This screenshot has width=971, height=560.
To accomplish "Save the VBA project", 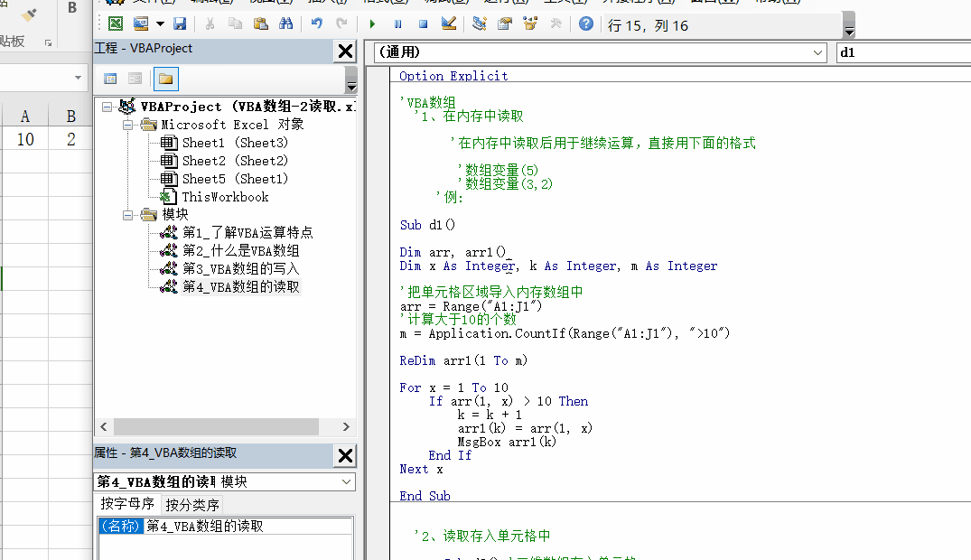I will click(x=180, y=24).
